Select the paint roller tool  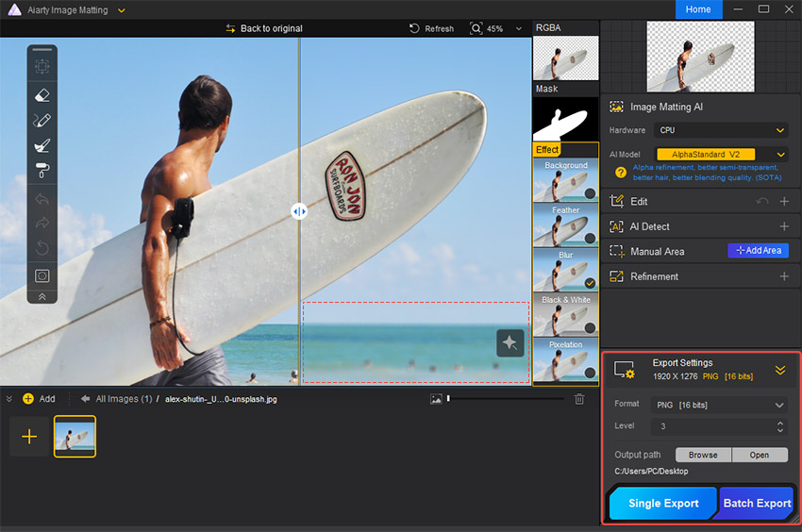point(42,171)
